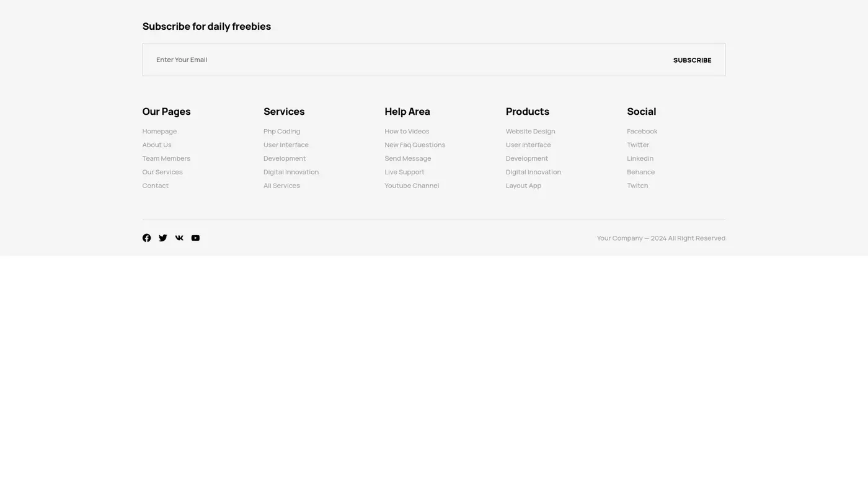Visit the Youtube Channel link
The height and width of the screenshot is (489, 868).
point(412,186)
